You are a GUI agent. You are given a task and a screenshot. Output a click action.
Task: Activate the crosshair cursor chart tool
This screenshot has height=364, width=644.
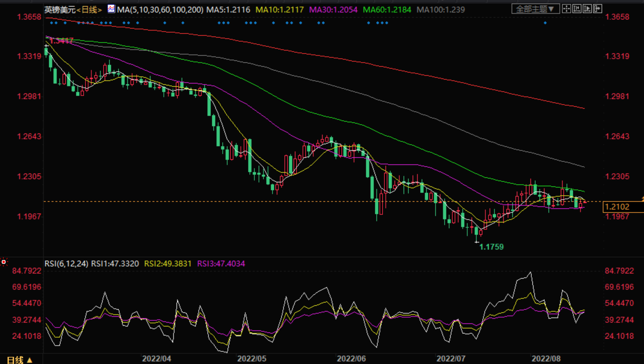coord(566,9)
